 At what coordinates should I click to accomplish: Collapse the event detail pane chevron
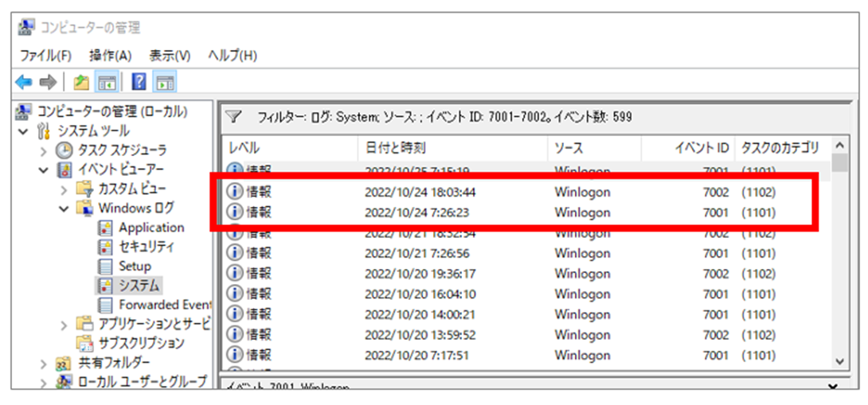point(833,386)
